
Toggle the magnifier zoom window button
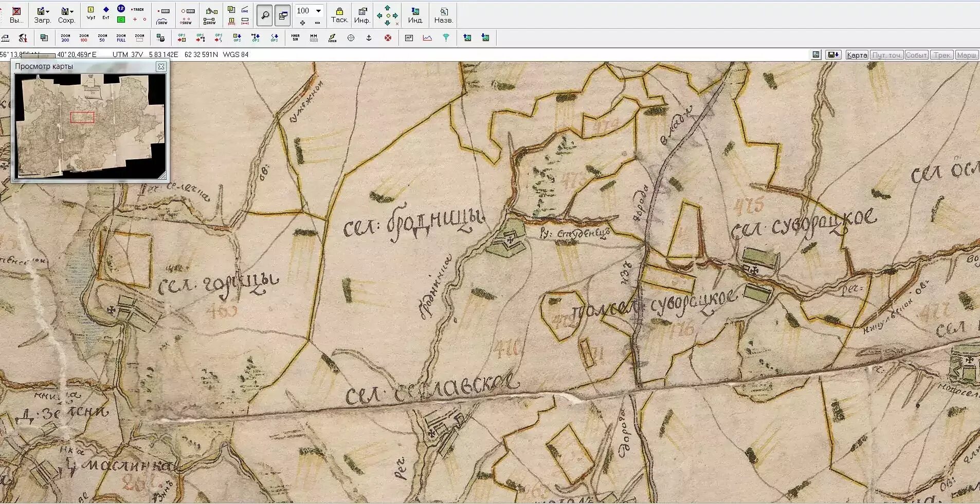(264, 15)
